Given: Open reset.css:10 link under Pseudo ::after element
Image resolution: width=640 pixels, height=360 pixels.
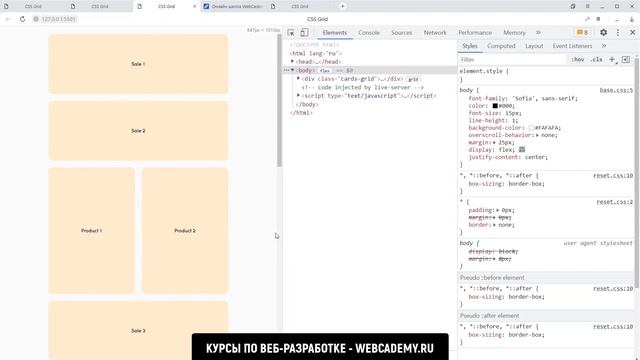Looking at the screenshot, I should point(613,327).
